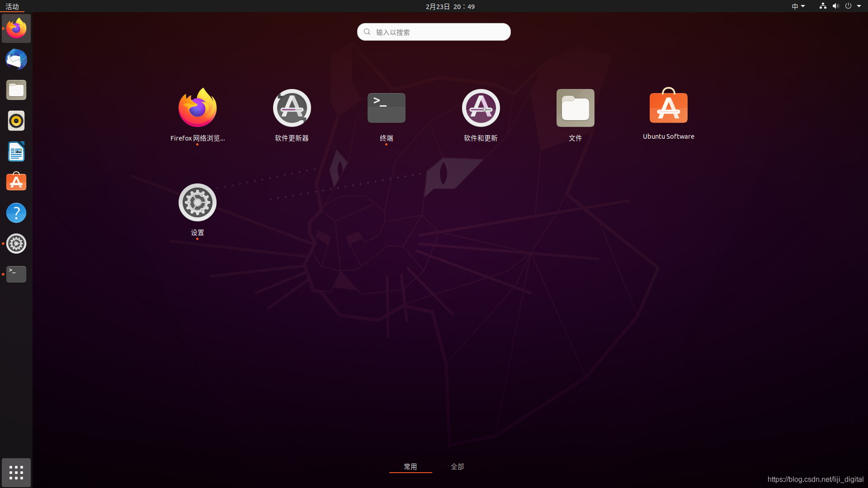Open Rhythmbox music player in dock

(x=16, y=121)
